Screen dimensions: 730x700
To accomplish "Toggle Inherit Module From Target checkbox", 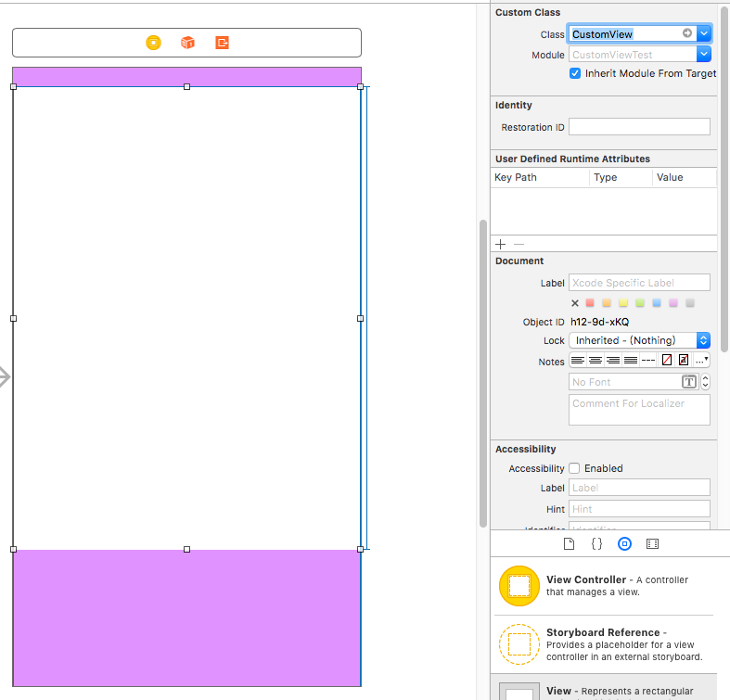I will 575,73.
